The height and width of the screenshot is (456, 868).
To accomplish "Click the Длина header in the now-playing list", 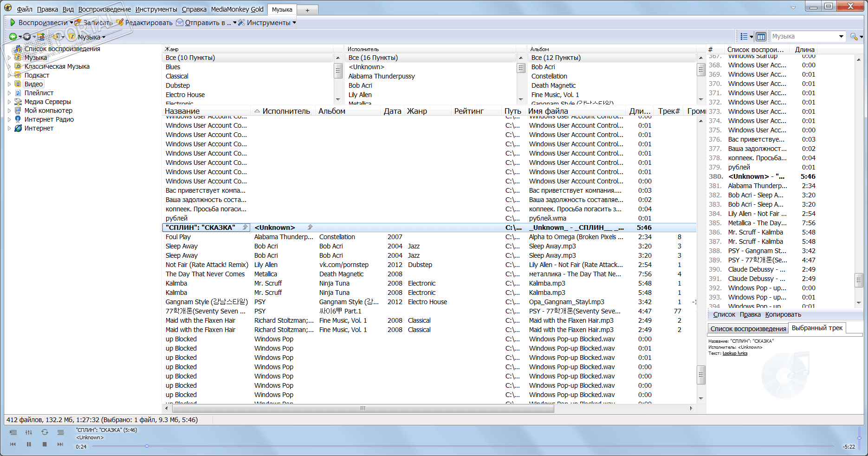I will [804, 50].
